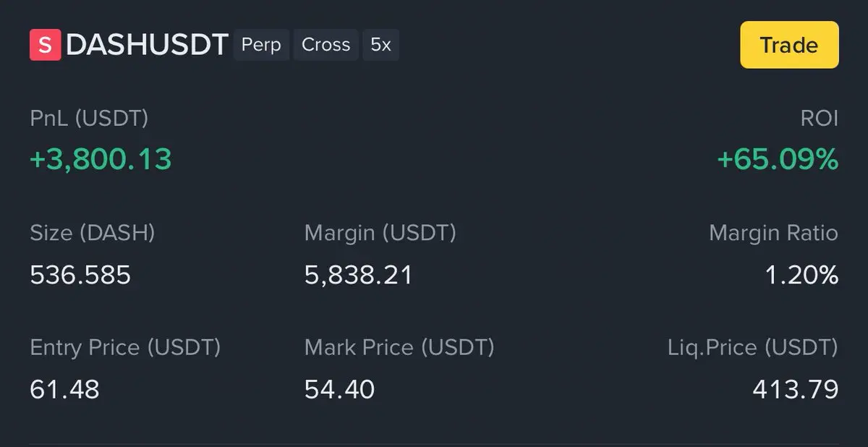868x447 pixels.
Task: Click the ROI label
Action: tap(819, 119)
